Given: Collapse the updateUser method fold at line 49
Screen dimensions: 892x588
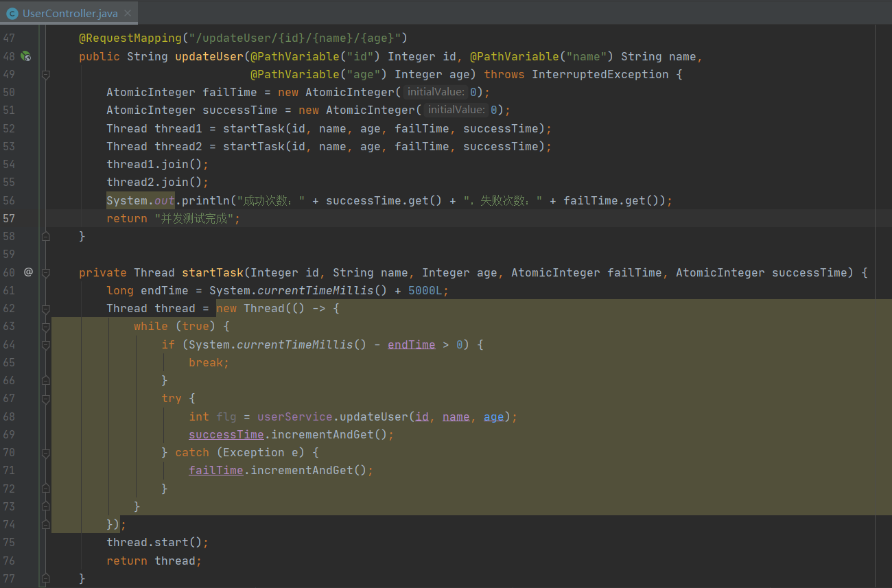Looking at the screenshot, I should 46,74.
